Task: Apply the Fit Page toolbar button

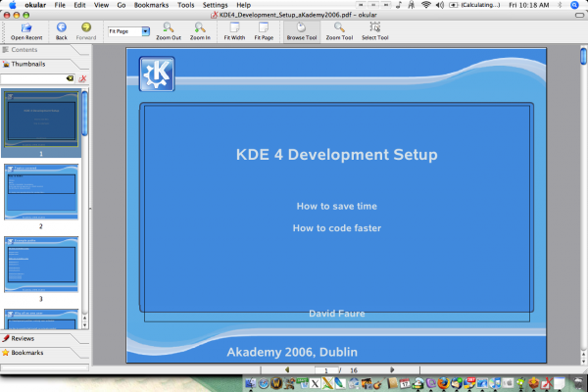Action: (x=264, y=31)
